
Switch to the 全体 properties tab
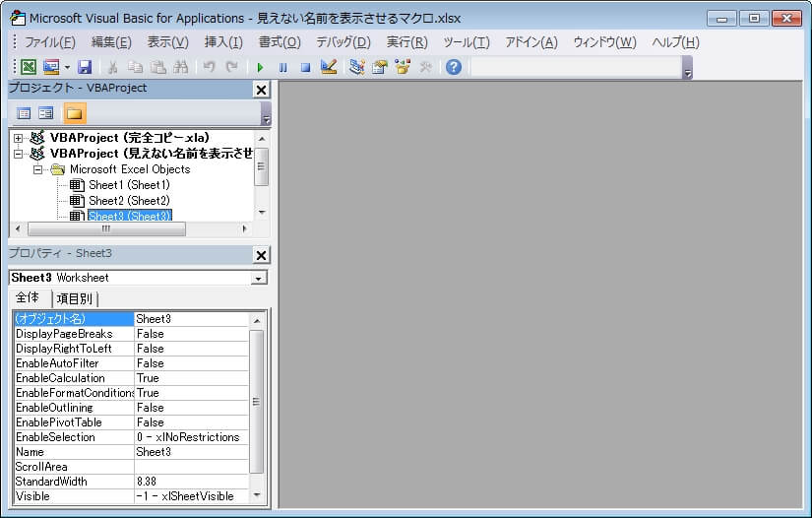(x=28, y=297)
